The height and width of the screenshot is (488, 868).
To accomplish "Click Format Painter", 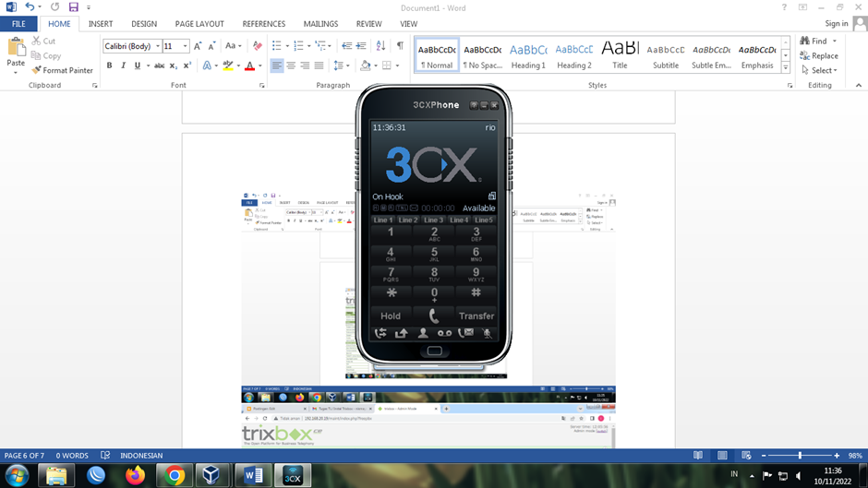I will point(62,70).
